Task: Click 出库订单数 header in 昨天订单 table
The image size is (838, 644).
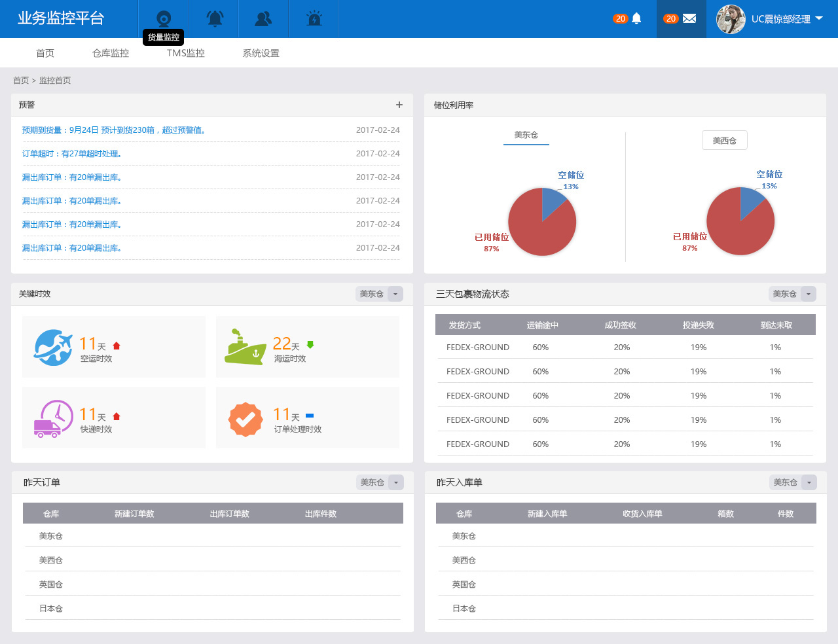Action: 230,514
